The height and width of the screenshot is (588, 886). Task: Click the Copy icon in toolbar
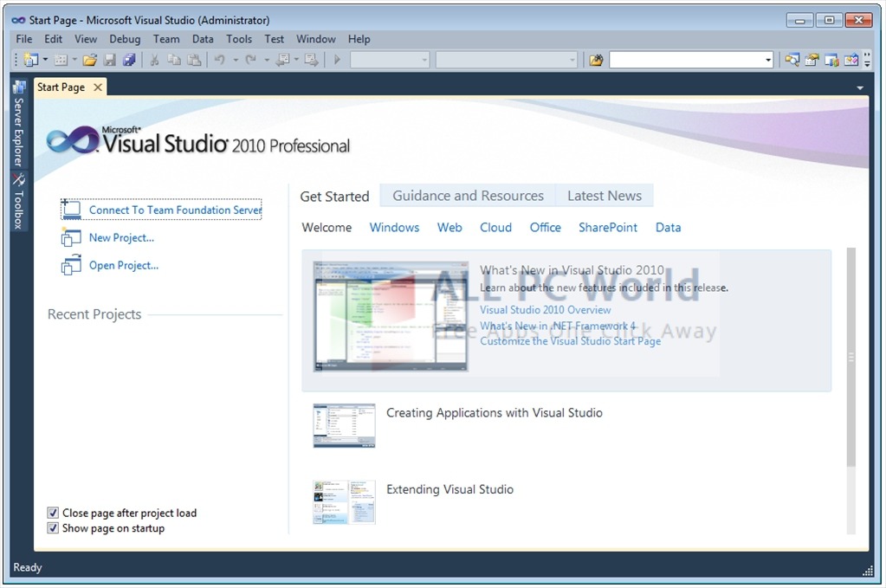click(x=174, y=59)
